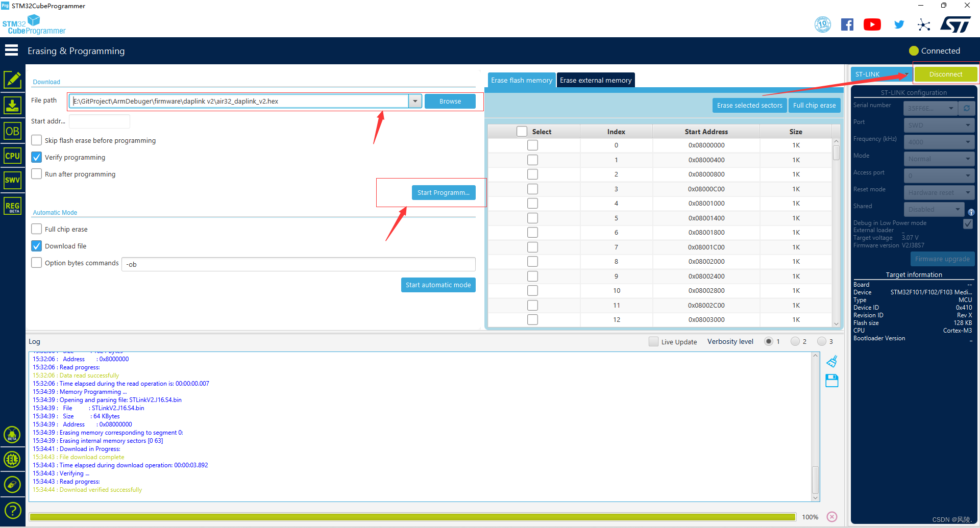
Task: Uncheck the Download file checkbox
Action: (37, 246)
